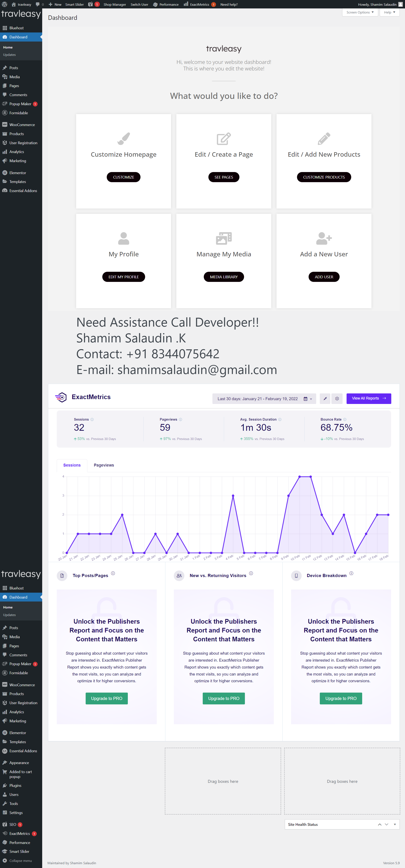The image size is (405, 868).
Task: Open Plugins in the sidebar menu
Action: point(21,785)
